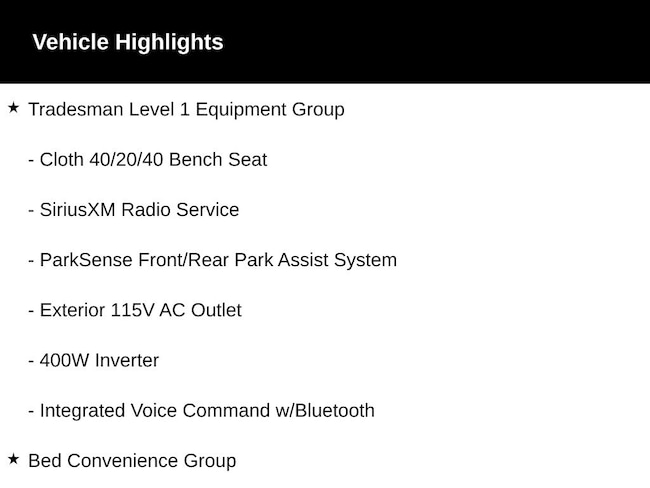Select the 400W Inverter item
This screenshot has width=650, height=488.
coord(93,360)
